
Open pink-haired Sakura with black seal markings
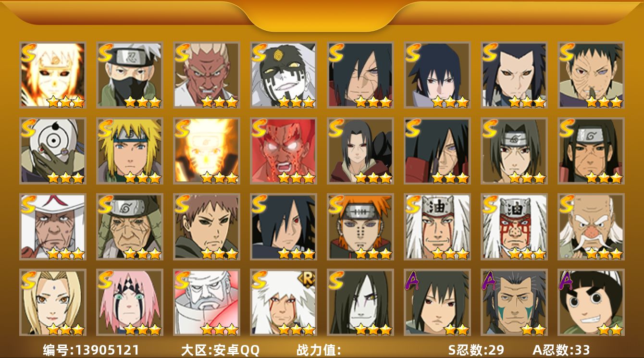(130, 302)
